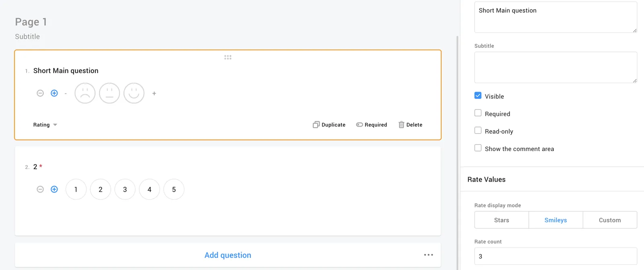Enable the Read-only checkbox
Screen dimensions: 644x270
coord(478,131)
